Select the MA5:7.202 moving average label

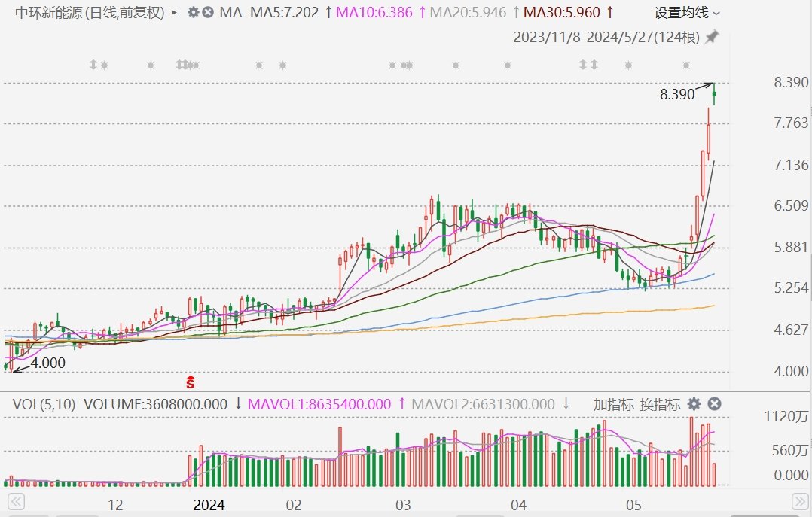[284, 13]
